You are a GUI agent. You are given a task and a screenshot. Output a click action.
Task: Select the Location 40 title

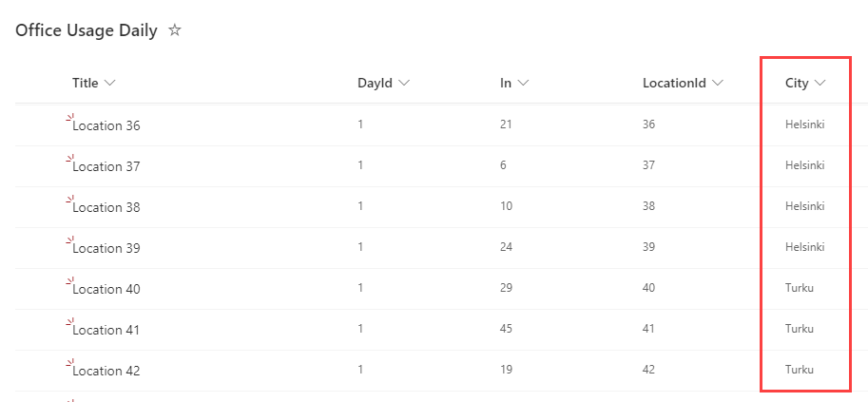[x=106, y=289]
